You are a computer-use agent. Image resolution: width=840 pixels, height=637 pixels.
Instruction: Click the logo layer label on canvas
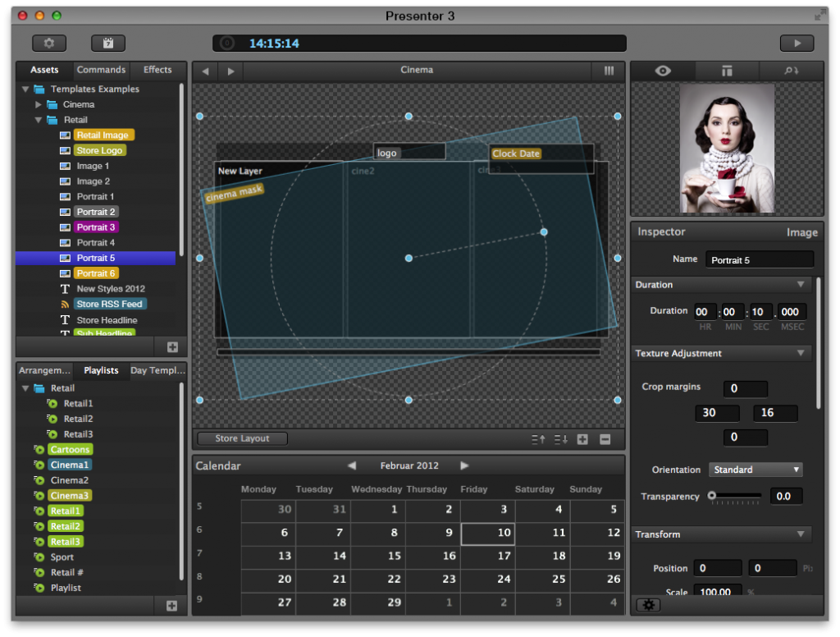coord(387,154)
